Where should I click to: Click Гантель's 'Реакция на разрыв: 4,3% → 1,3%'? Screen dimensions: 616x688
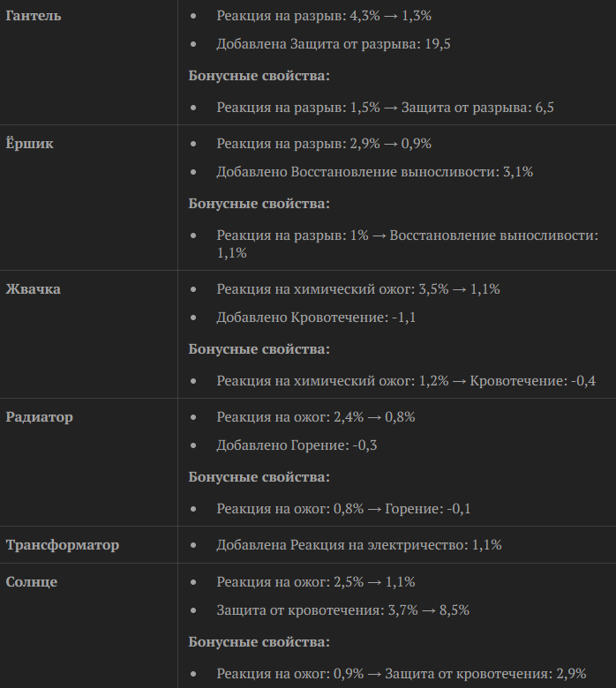click(x=323, y=16)
